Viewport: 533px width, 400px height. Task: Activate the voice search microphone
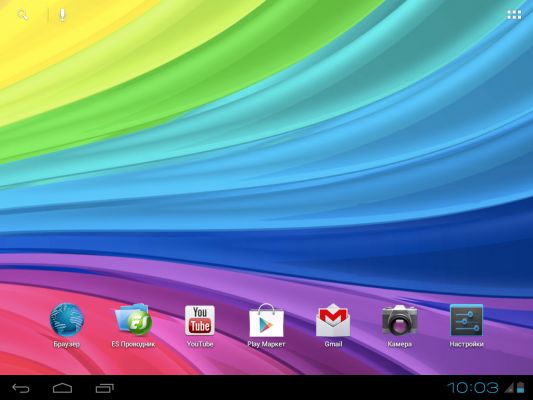62,15
